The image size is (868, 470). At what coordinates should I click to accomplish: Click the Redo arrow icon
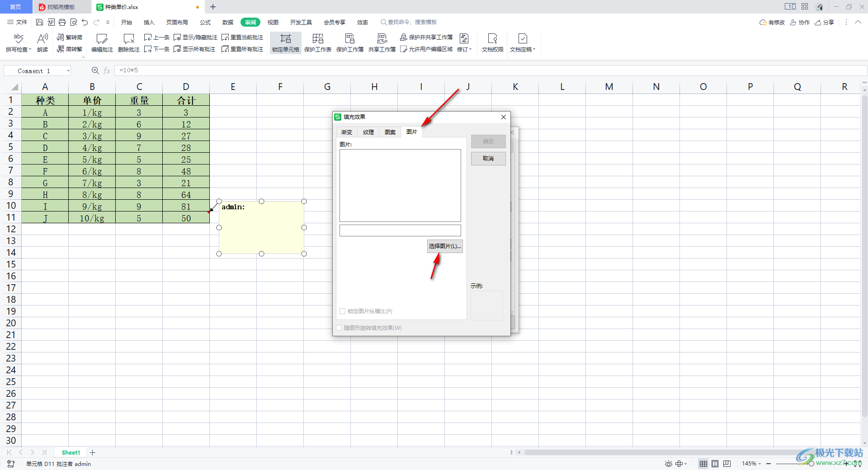click(96, 22)
